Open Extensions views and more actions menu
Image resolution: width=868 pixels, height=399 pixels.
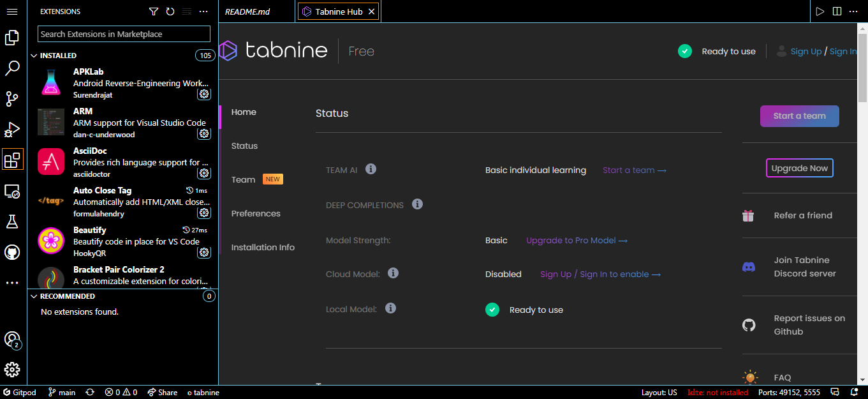[203, 11]
